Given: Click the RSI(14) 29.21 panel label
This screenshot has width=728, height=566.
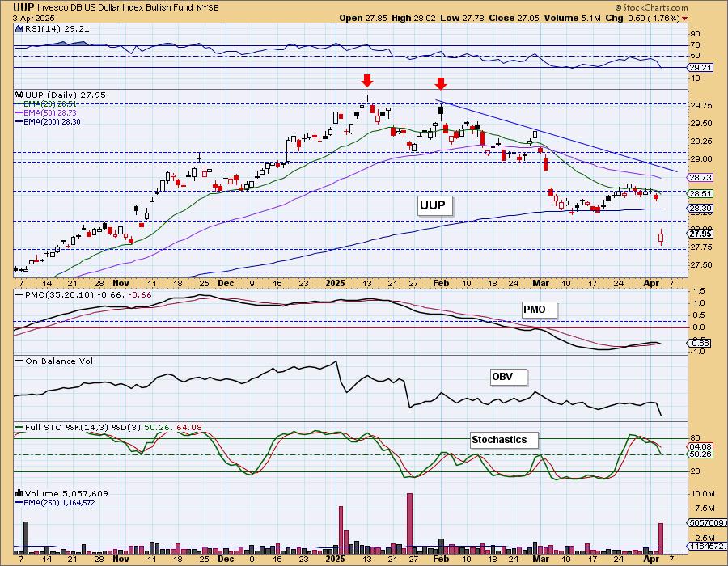Looking at the screenshot, I should 57,28.
